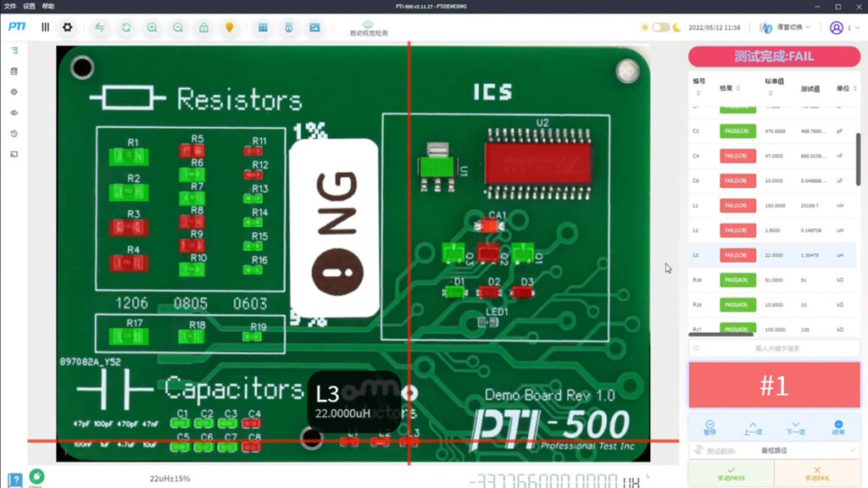Click the settings gear icon
Viewport: 868px width, 488px height.
coord(67,27)
